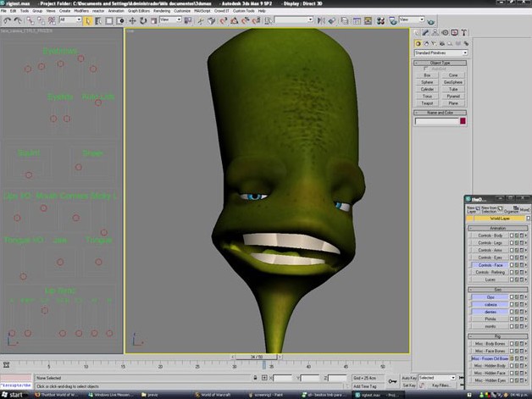Image resolution: width=532 pixels, height=399 pixels.
Task: Select the Shapes category icon
Action: pyautogui.click(x=425, y=43)
